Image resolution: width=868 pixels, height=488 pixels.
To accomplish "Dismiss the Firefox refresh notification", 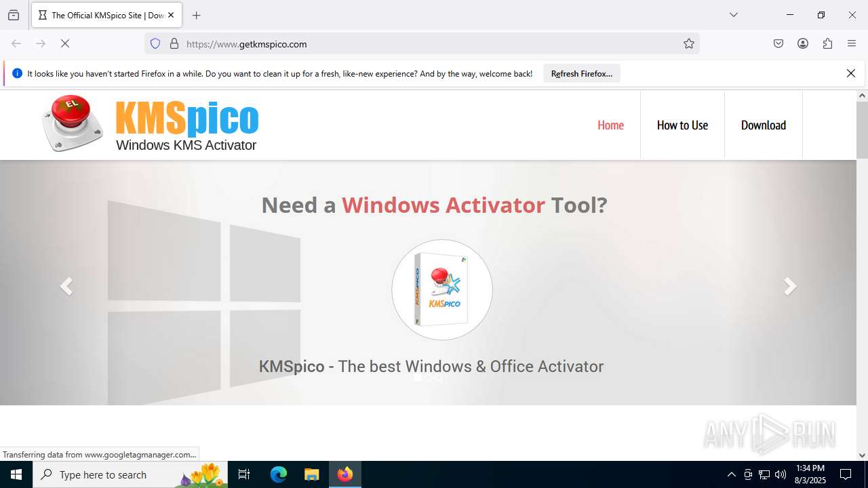I will pyautogui.click(x=851, y=73).
